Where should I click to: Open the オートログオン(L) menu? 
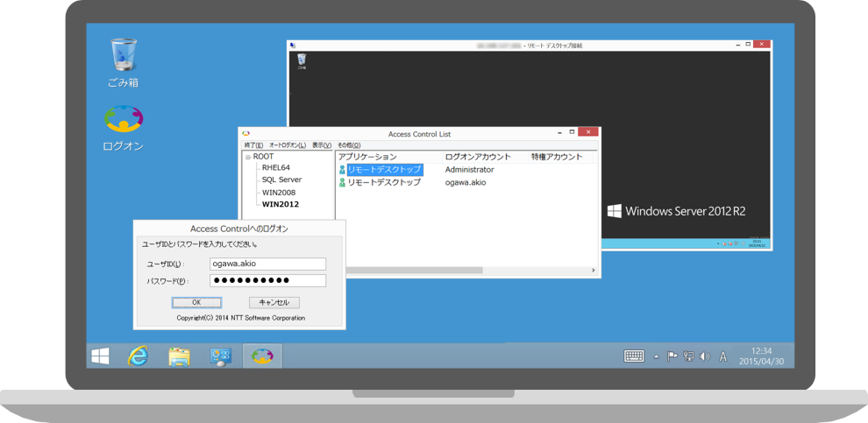coord(288,145)
